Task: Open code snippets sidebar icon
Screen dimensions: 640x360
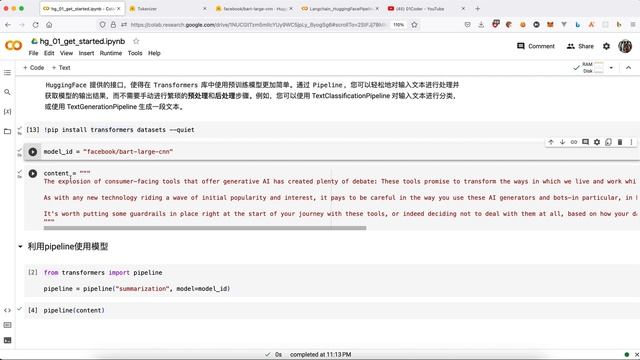Action: [x=7, y=310]
